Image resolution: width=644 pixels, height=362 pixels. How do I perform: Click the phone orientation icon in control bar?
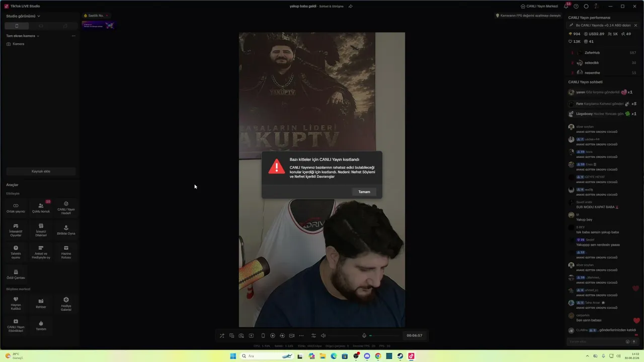(x=263, y=335)
